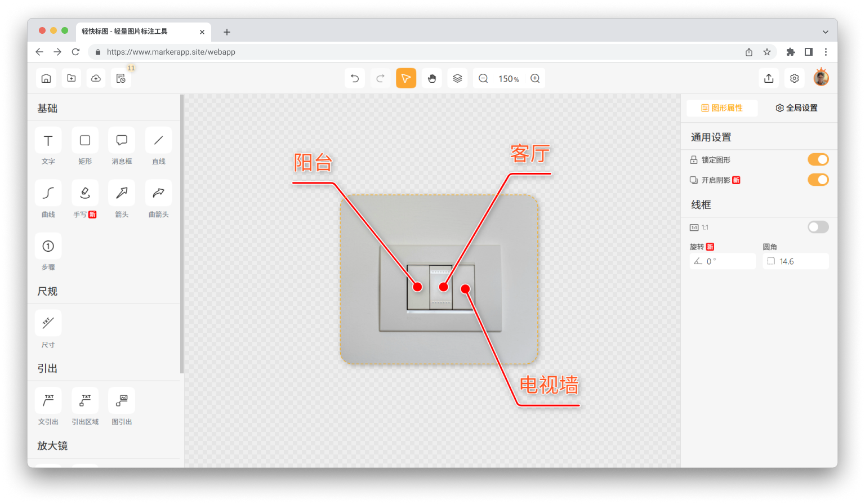Expand the tab search chevron
This screenshot has height=504, width=865.
click(826, 32)
